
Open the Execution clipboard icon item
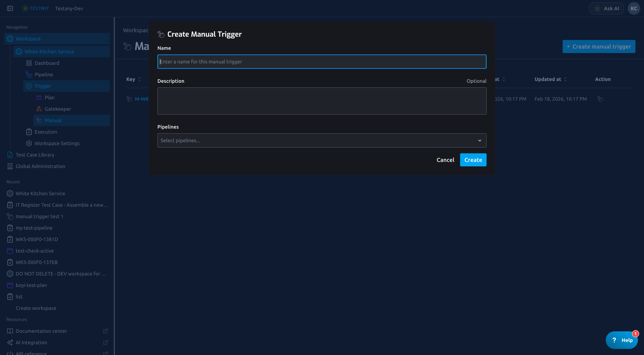pos(29,132)
